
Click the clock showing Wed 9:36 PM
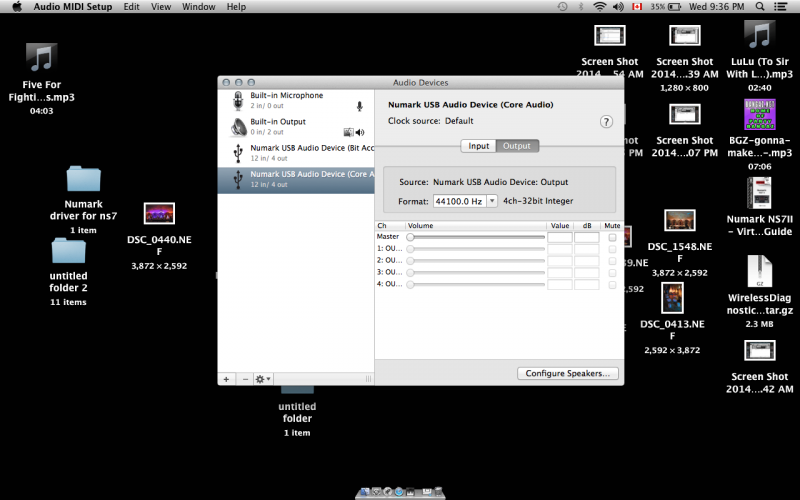point(716,7)
